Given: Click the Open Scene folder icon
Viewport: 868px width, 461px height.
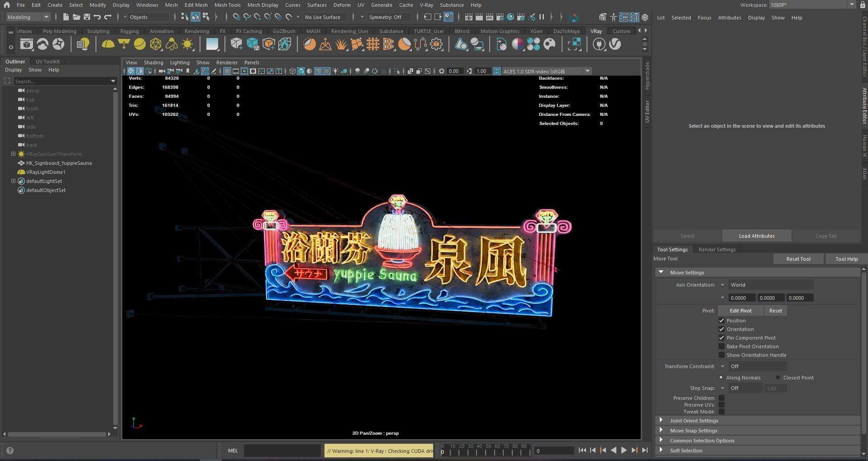Looking at the screenshot, I should pyautogui.click(x=76, y=17).
